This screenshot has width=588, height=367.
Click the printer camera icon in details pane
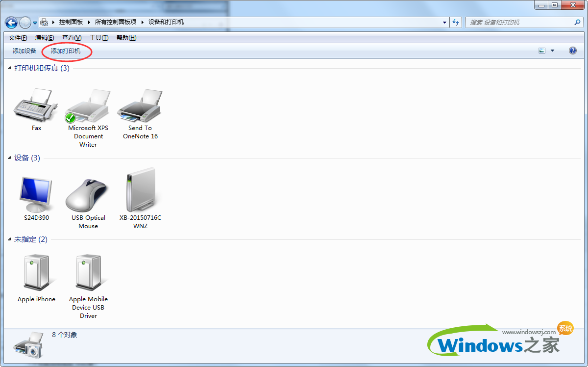(x=29, y=344)
